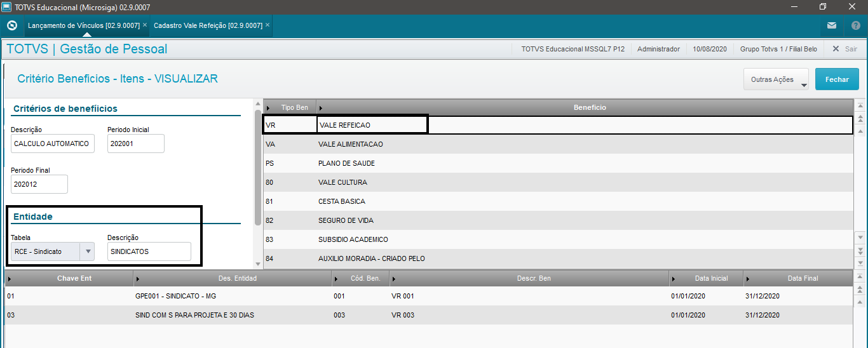Click the VR 001 description cell

tap(529, 296)
